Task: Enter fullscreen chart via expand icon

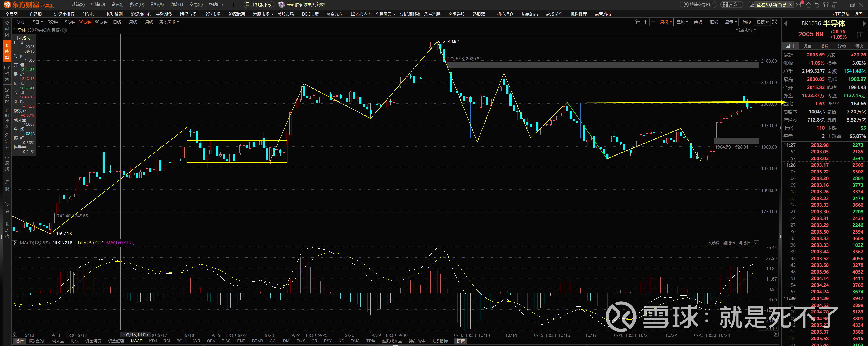Action: click(x=775, y=22)
